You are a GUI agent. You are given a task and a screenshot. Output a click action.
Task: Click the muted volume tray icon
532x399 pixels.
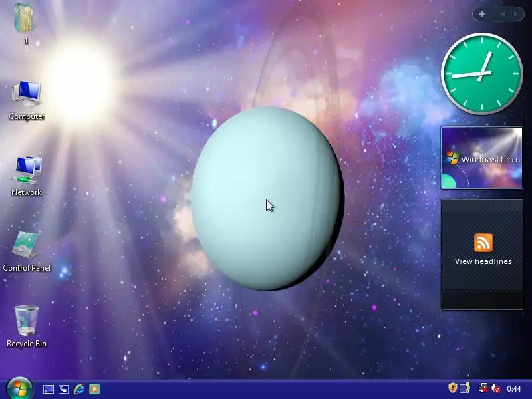495,388
